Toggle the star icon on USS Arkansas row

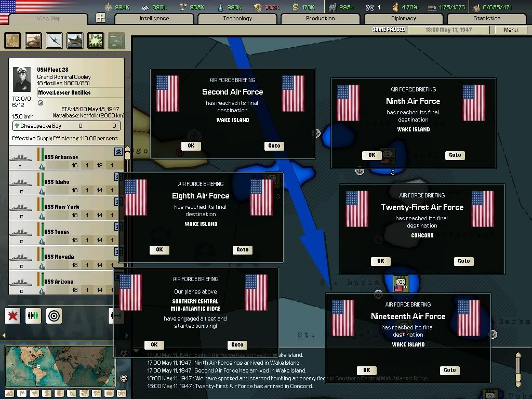click(118, 152)
